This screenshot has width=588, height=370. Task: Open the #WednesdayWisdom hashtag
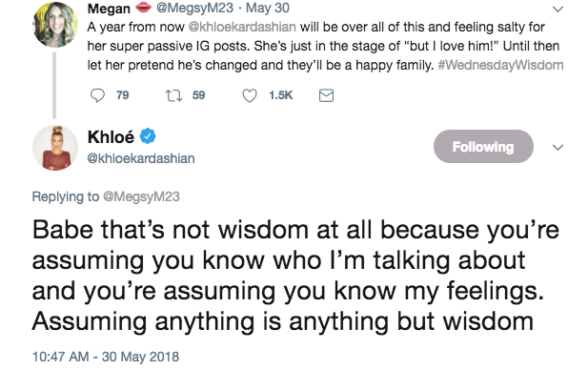[500, 65]
